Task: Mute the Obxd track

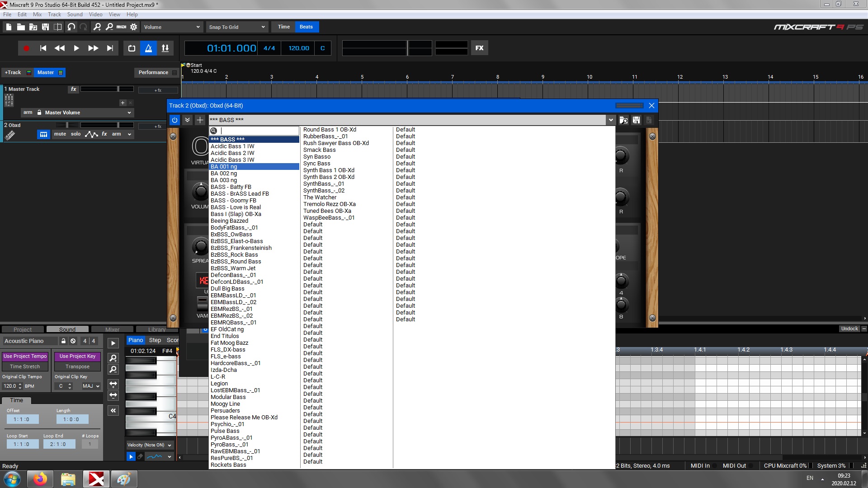Action: 60,134
